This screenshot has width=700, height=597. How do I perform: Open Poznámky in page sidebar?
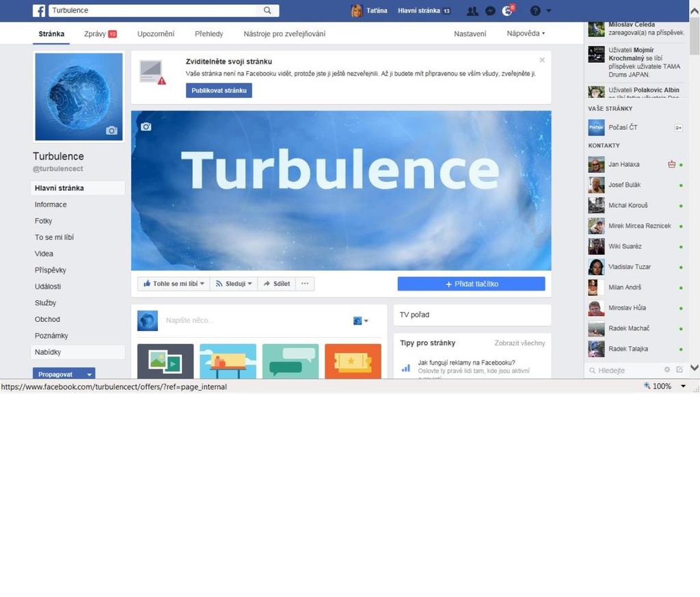pos(51,336)
